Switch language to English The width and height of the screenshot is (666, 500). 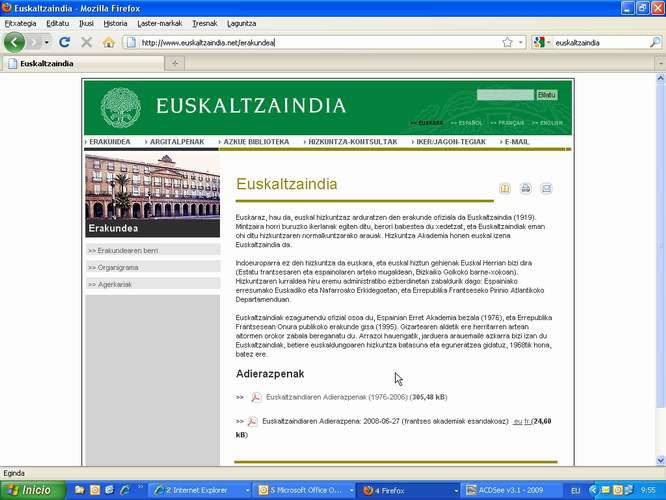547,123
